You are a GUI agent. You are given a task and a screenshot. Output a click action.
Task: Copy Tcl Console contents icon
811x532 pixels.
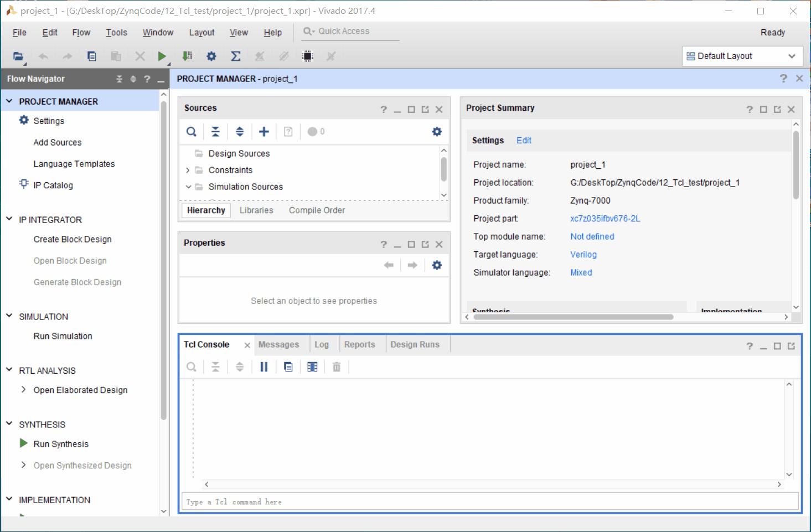pos(288,367)
